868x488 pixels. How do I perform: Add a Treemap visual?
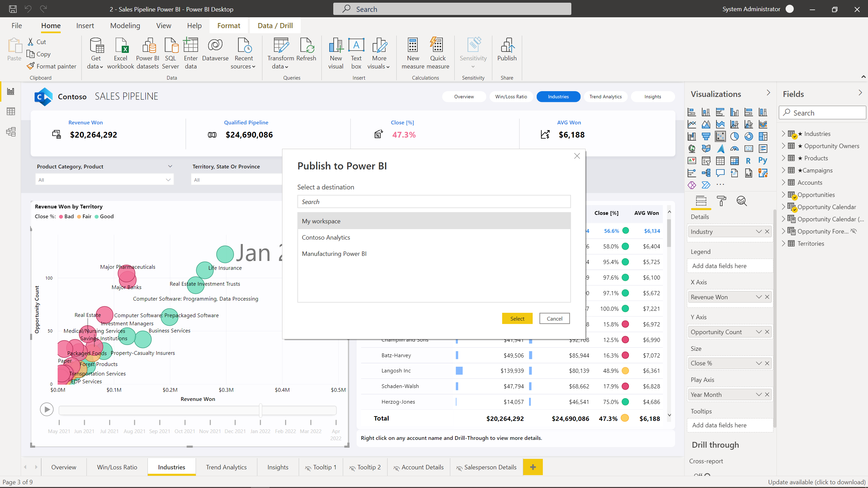[763, 136]
